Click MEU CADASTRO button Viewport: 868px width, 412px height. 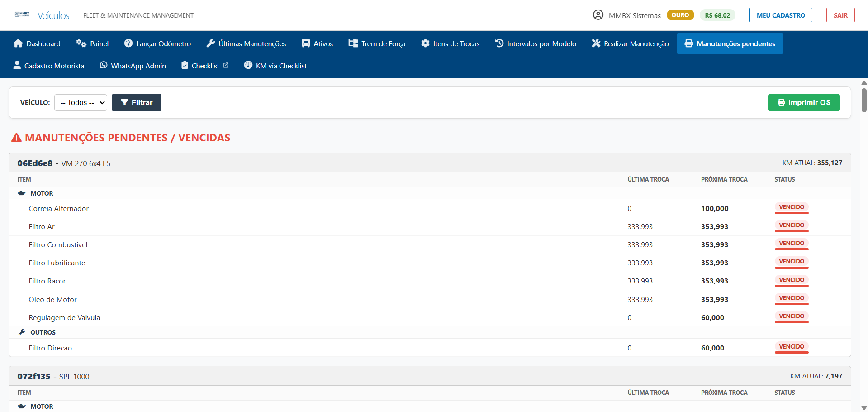(781, 15)
